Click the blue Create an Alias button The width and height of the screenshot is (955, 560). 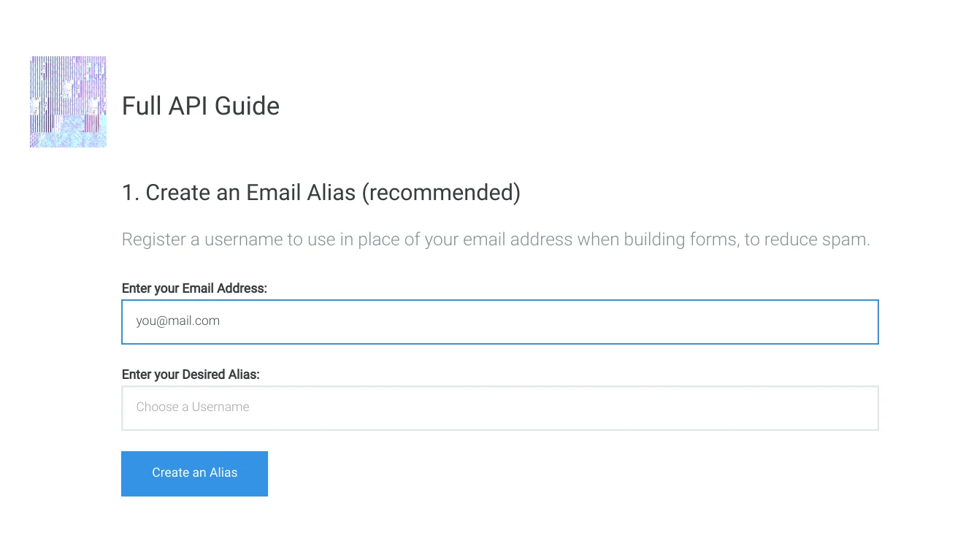(x=194, y=473)
